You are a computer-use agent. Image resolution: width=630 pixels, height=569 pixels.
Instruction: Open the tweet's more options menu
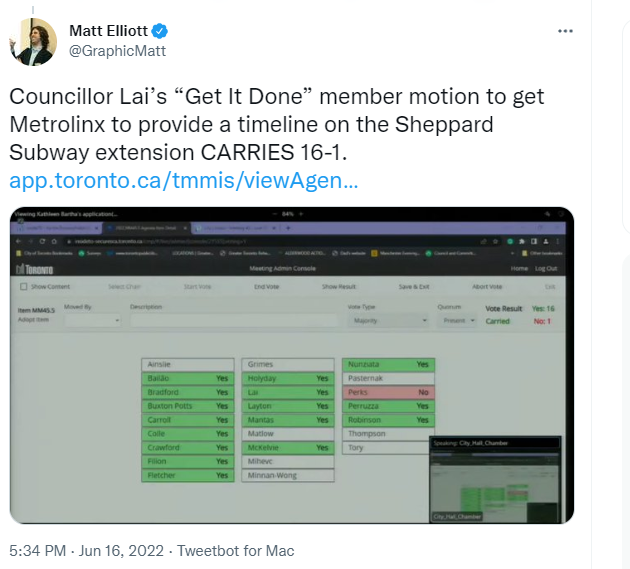click(565, 30)
